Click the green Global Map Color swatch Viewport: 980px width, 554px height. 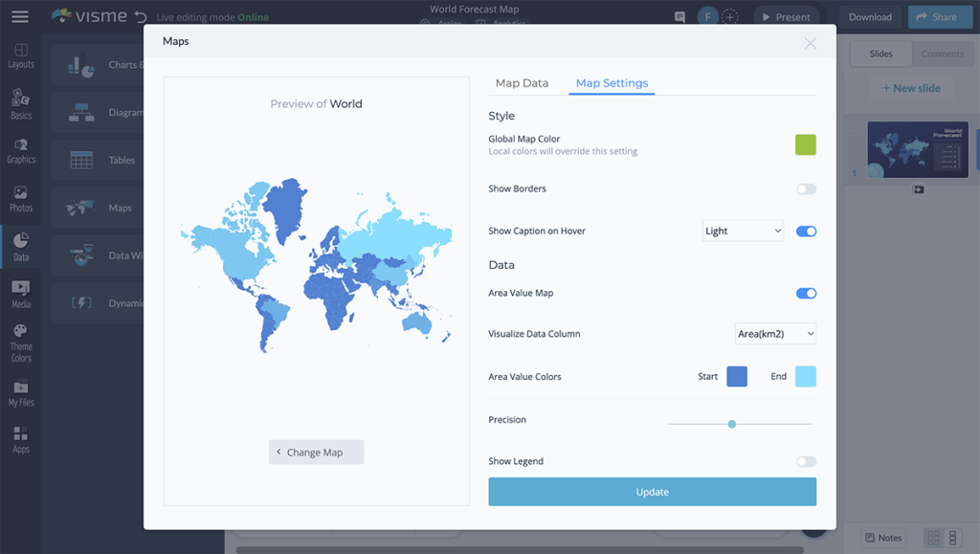pyautogui.click(x=805, y=146)
